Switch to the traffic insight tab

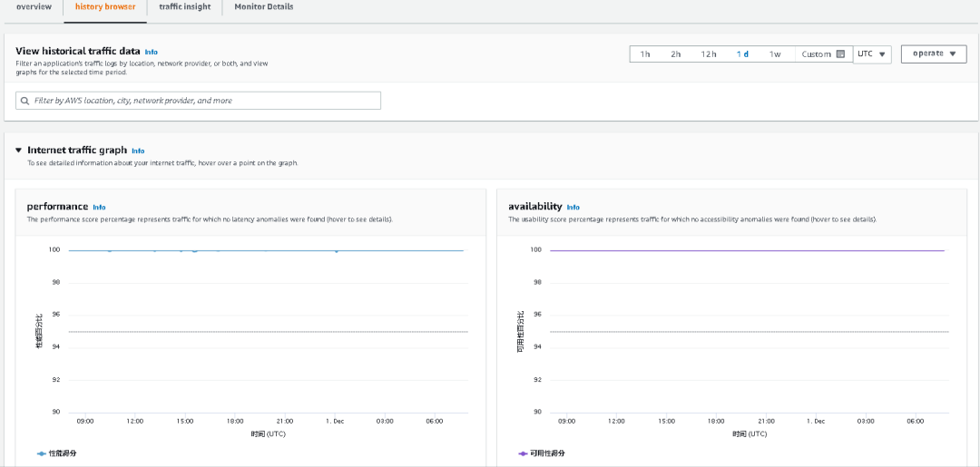[184, 7]
